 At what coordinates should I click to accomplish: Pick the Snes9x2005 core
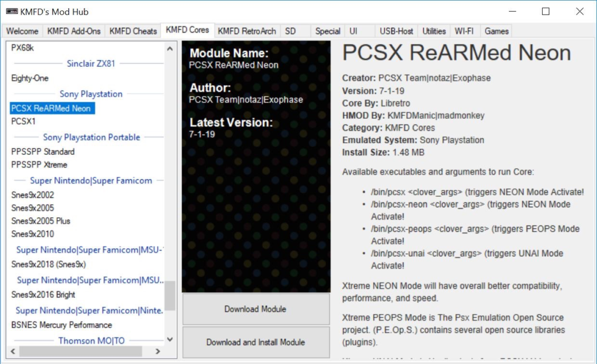(x=33, y=208)
